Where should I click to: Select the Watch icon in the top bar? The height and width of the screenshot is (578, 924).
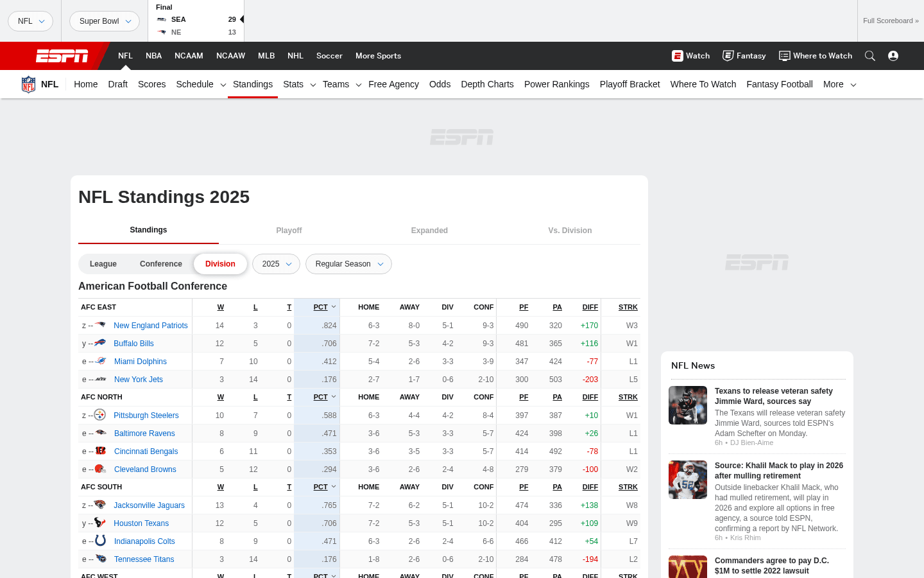click(678, 56)
